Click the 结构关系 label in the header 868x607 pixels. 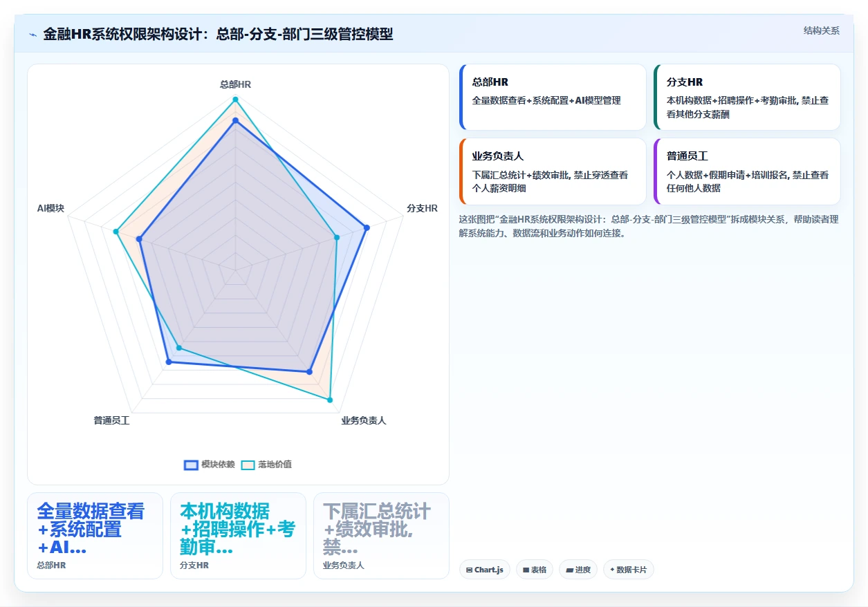822,30
